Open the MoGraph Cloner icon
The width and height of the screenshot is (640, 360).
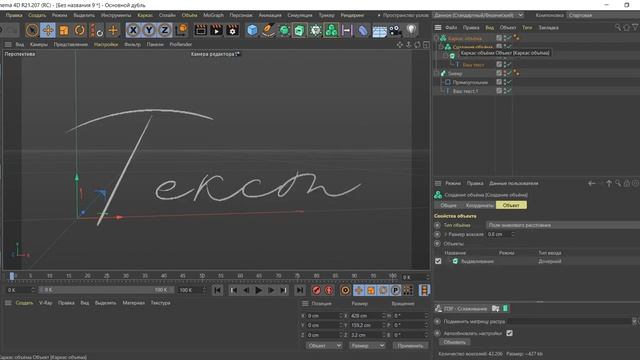pyautogui.click(x=316, y=30)
